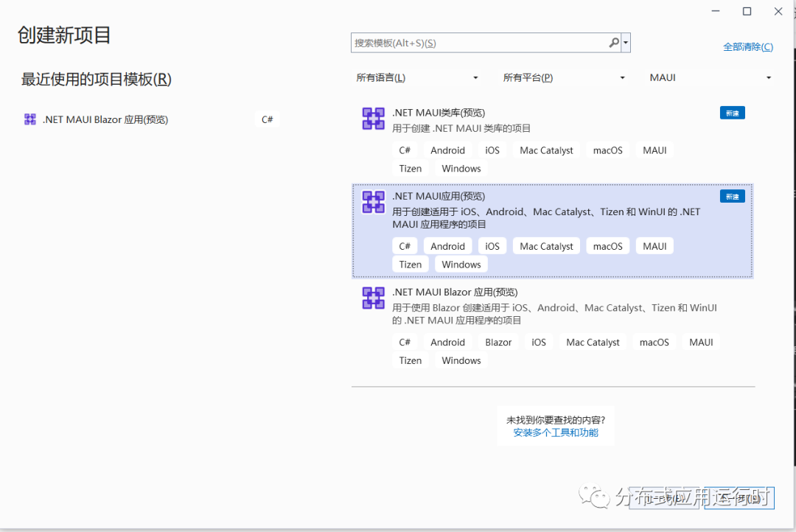Click the Windows tag under .NET MAUI应用
Image resolution: width=796 pixels, height=532 pixels.
[x=461, y=265]
